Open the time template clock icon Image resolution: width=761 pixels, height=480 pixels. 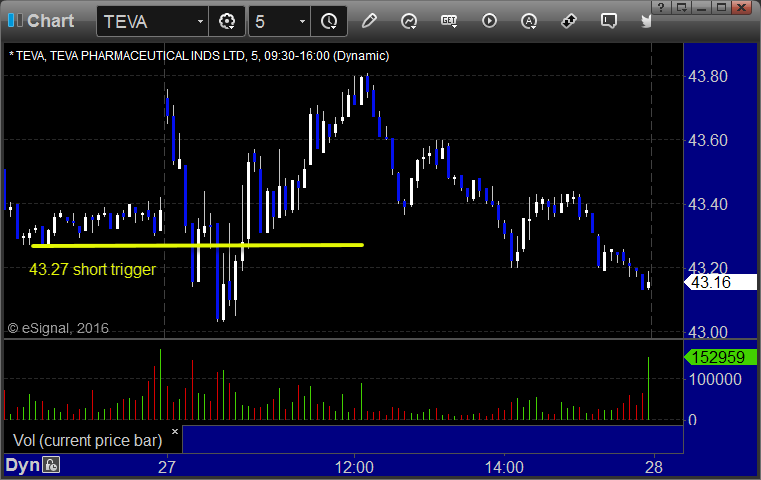pos(329,21)
